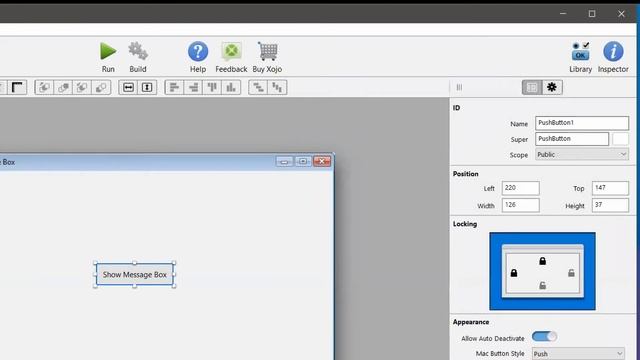Toggle the bottom lock in Locking
Screen dimensions: 640x360
click(x=542, y=285)
